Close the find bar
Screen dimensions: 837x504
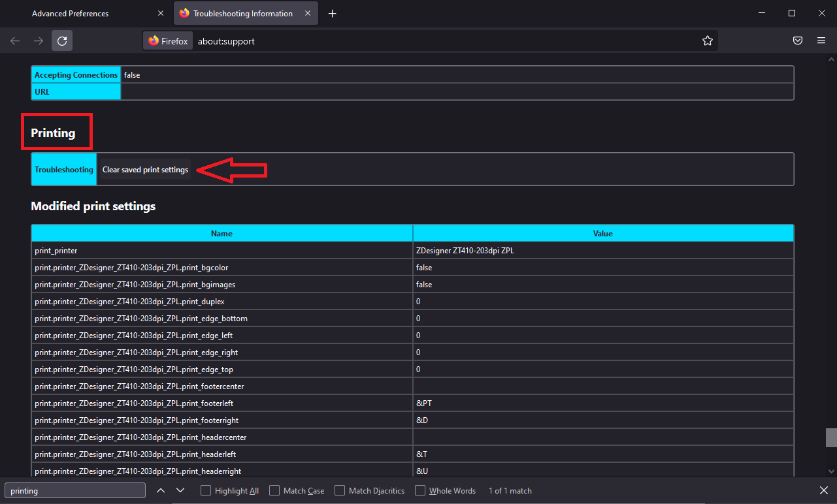point(824,491)
